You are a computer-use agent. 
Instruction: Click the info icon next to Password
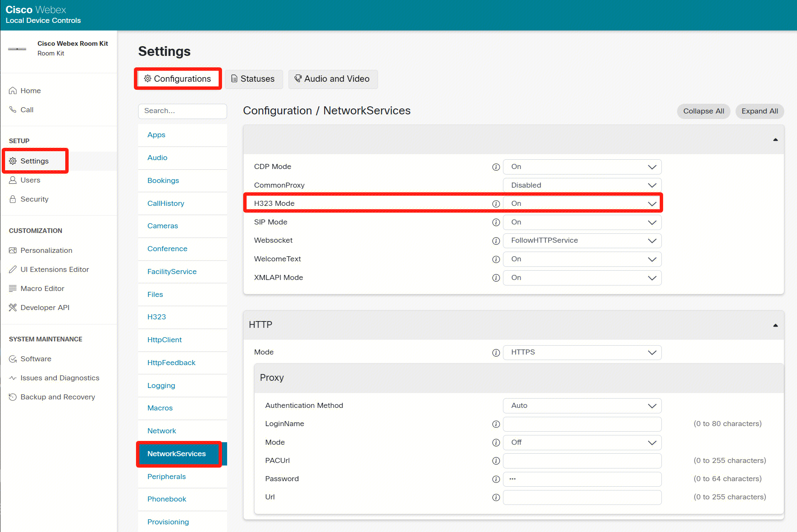496,479
